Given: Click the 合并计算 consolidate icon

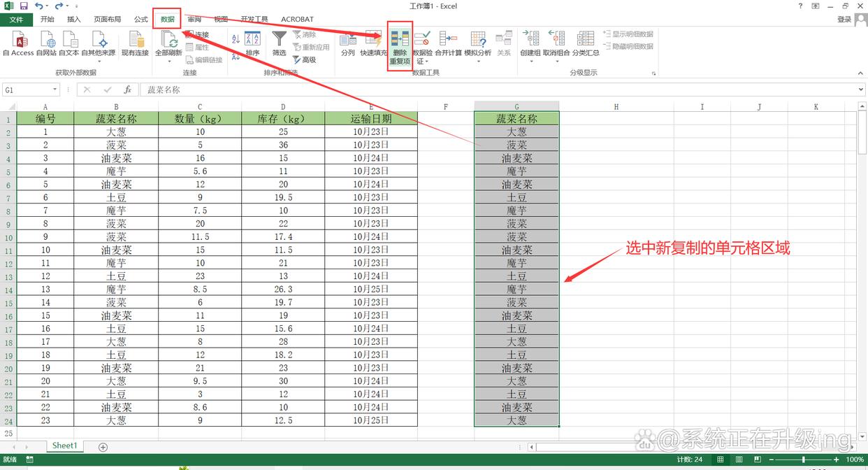Looking at the screenshot, I should [x=448, y=44].
